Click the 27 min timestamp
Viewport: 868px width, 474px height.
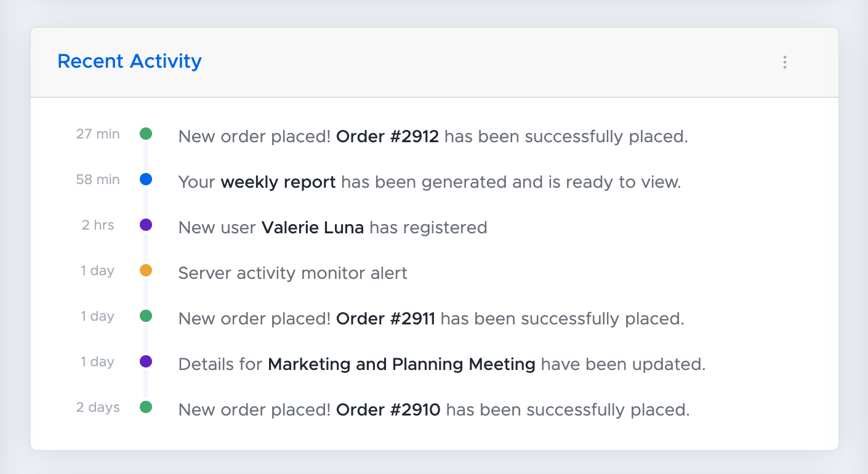[x=98, y=134]
